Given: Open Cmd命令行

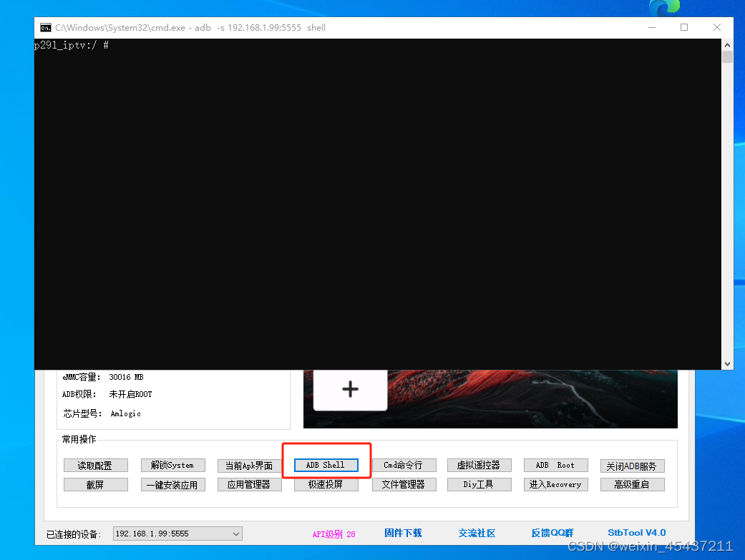Looking at the screenshot, I should tap(404, 465).
